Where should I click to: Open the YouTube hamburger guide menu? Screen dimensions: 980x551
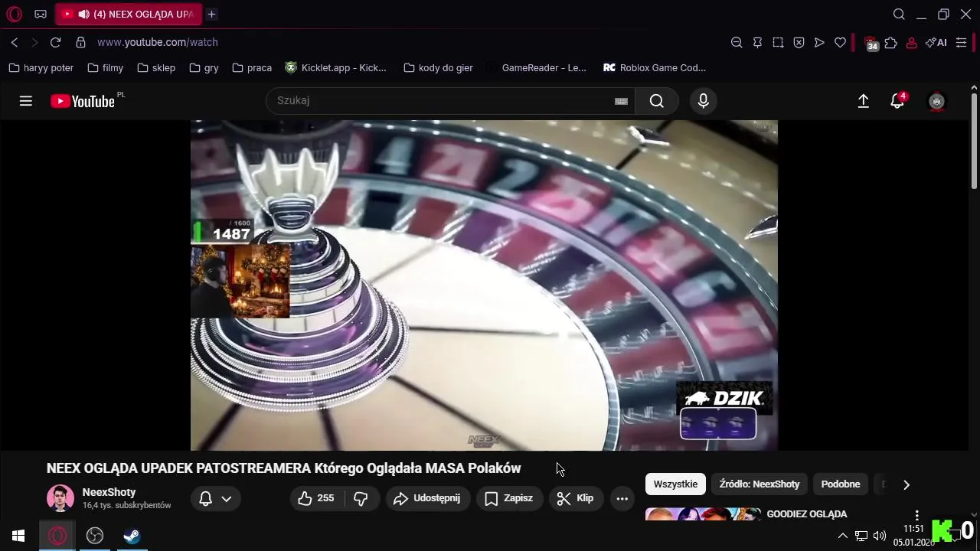point(25,101)
